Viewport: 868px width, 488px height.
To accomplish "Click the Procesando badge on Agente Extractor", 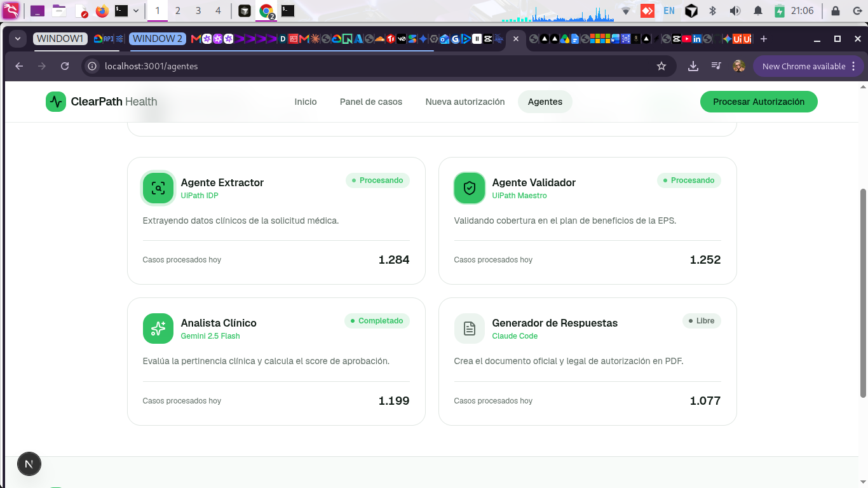I will [x=377, y=180].
